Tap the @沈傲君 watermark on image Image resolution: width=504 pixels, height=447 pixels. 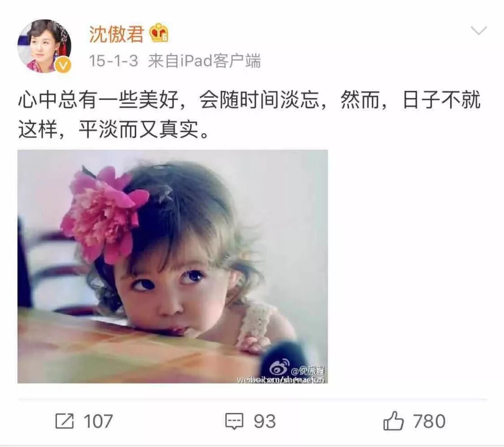pos(307,370)
